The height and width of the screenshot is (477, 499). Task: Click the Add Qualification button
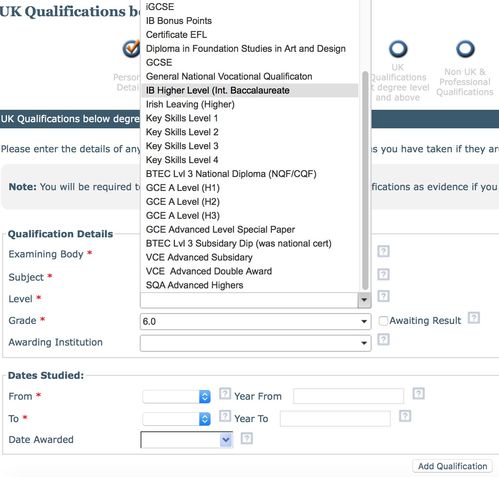click(453, 466)
